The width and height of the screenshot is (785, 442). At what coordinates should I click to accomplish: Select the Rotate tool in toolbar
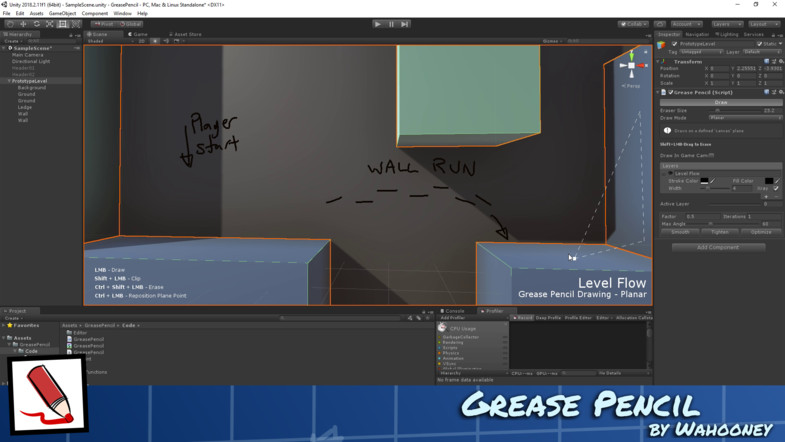pyautogui.click(x=37, y=24)
